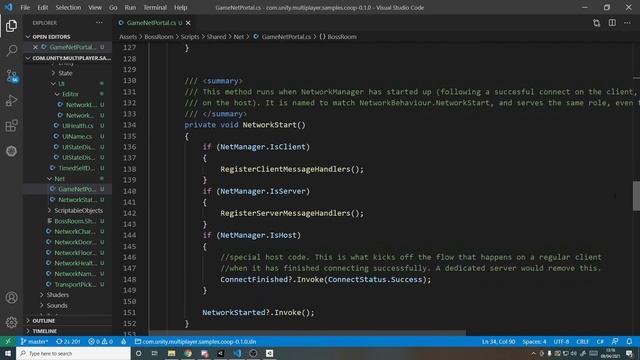Viewport: 640px width, 360px height.
Task: Click the Open Changes icon in editor toolbar
Action: pyautogui.click(x=596, y=23)
